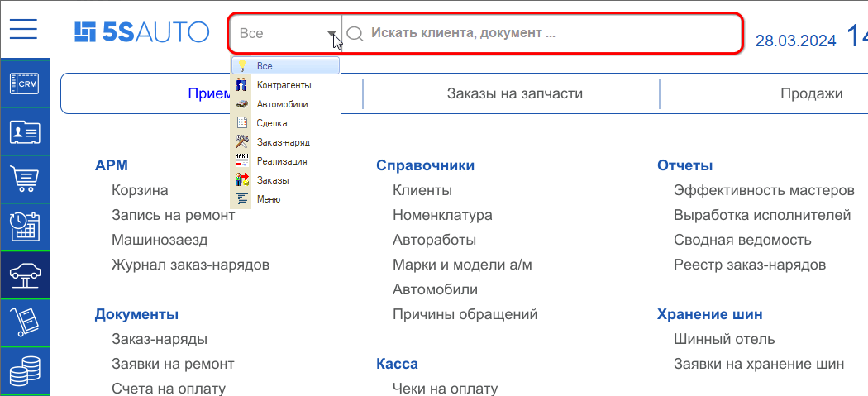The image size is (868, 396).
Task: Click the car icon beside Автомобили dropdown option
Action: pos(241,104)
